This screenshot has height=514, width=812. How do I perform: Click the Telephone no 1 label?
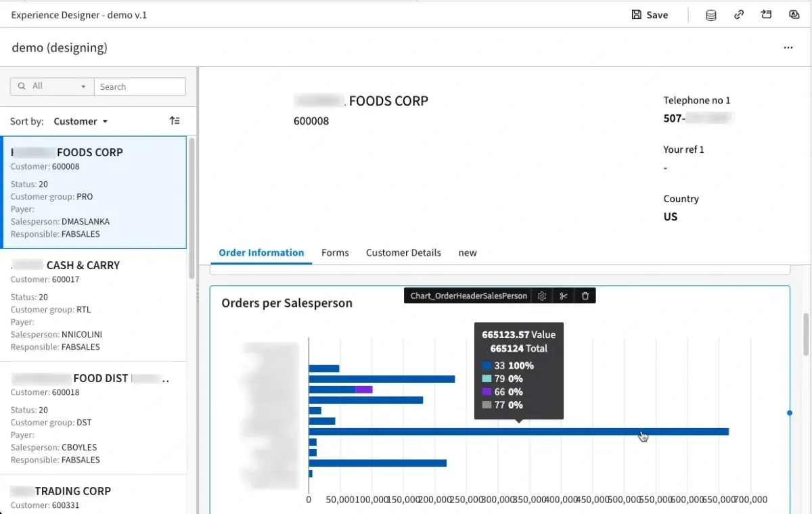[697, 100]
